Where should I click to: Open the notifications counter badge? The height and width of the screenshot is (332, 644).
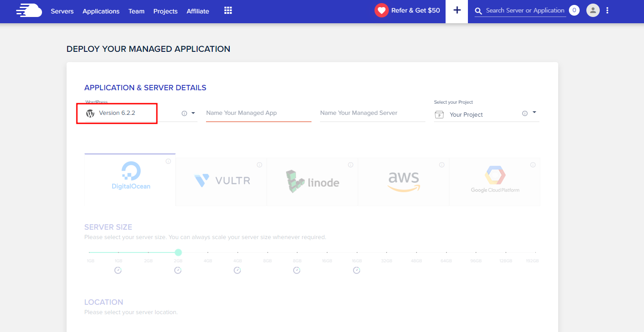(x=574, y=10)
